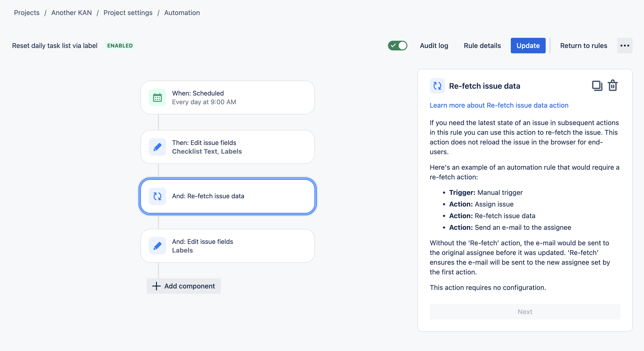Open Learn more about Re-fetch issue data link
The image size is (644, 351).
tap(499, 105)
